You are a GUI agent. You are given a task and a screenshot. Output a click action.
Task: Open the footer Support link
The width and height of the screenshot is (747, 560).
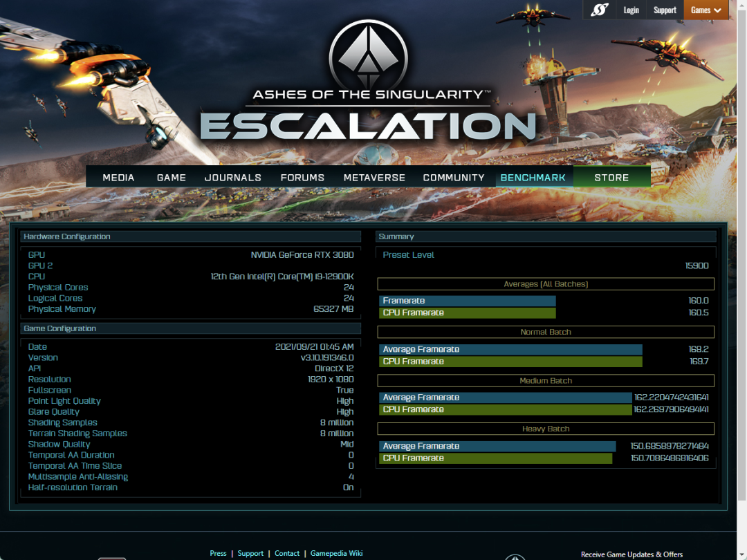(250, 553)
